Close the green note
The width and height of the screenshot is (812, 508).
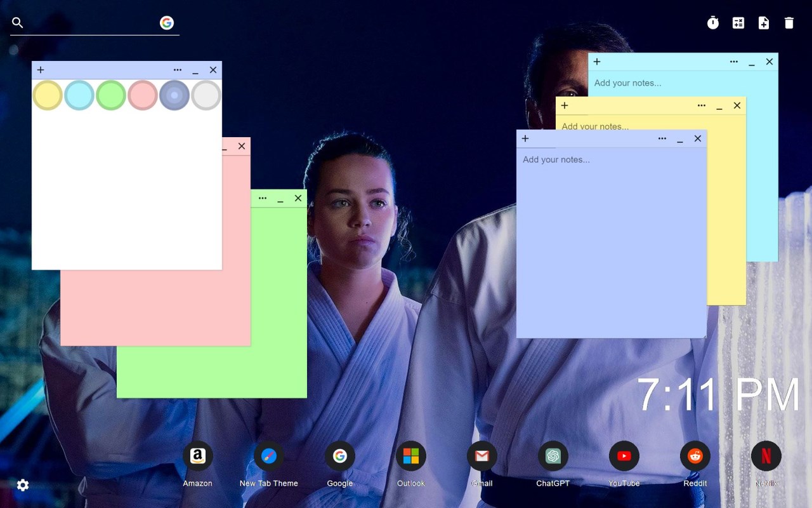pos(298,198)
